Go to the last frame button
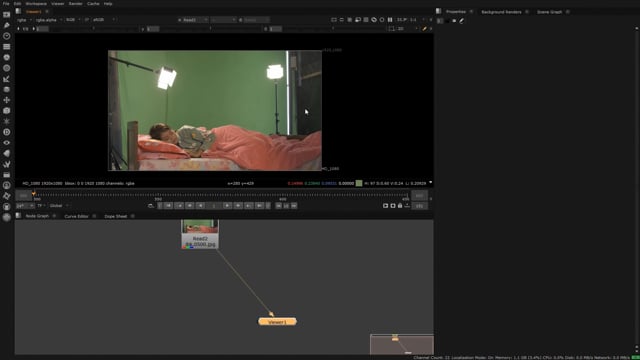Image resolution: width=640 pixels, height=360 pixels. pos(259,206)
